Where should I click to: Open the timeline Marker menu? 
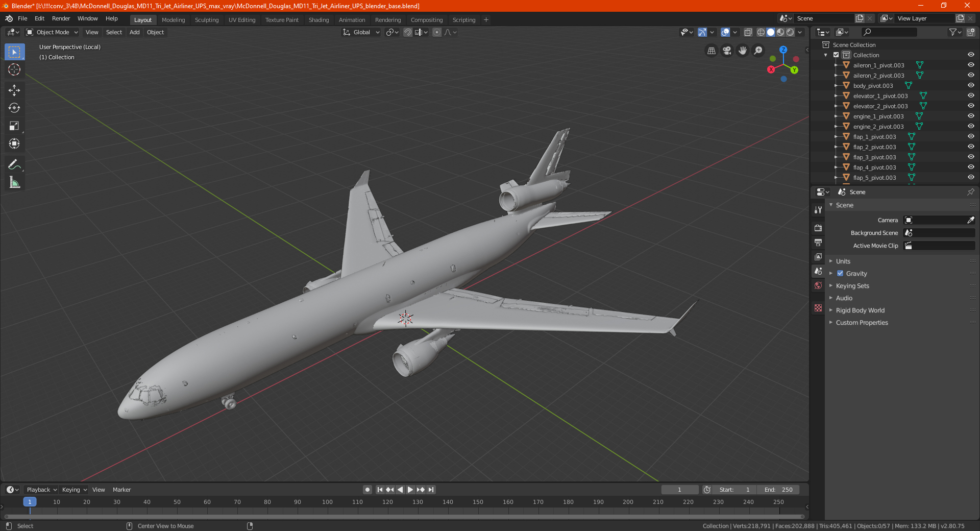click(x=121, y=490)
